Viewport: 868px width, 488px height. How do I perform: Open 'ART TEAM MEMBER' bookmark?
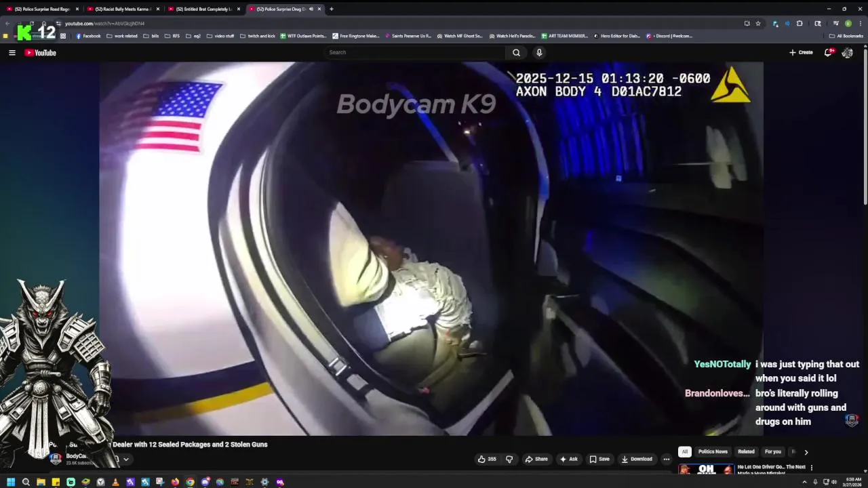[x=564, y=36]
